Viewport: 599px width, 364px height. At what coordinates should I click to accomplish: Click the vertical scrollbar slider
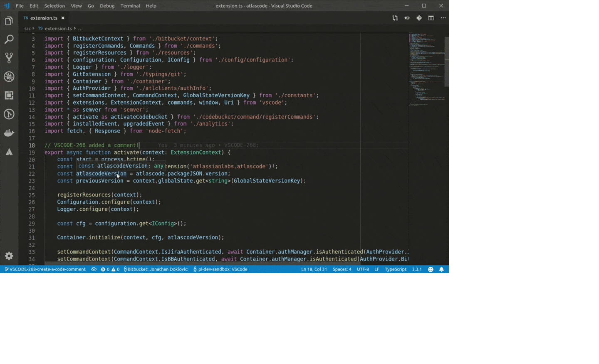click(x=447, y=61)
